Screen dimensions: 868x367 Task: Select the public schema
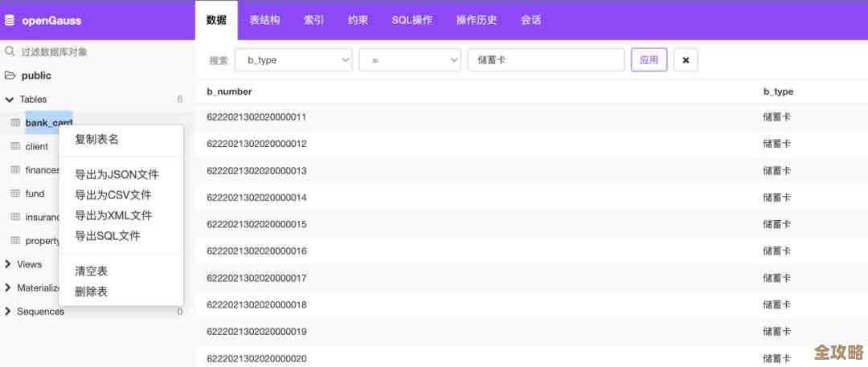(x=36, y=75)
